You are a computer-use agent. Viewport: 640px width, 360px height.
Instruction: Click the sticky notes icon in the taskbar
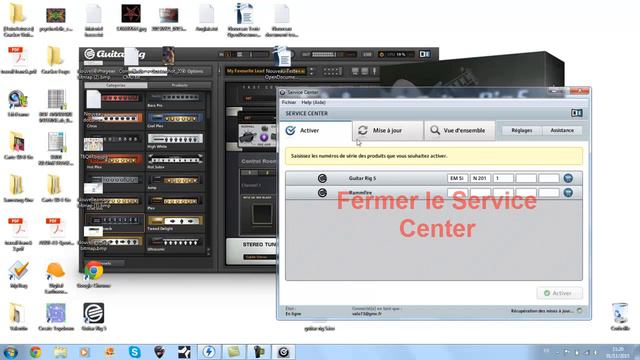[x=234, y=352]
